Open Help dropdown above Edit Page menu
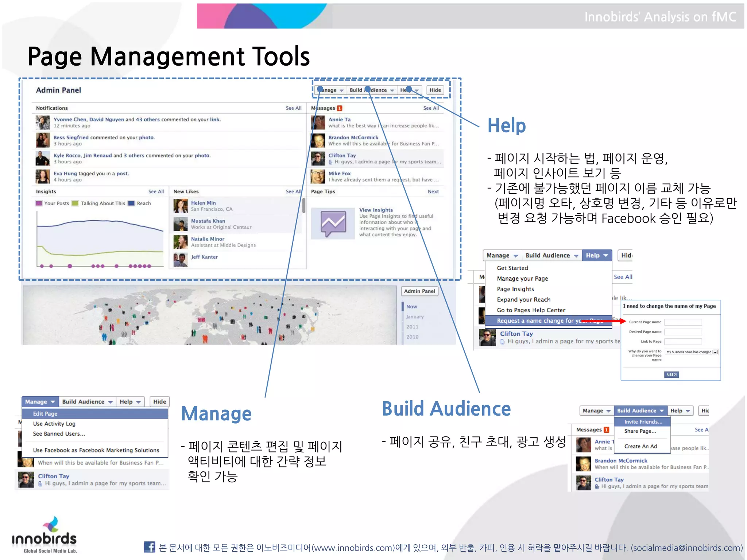747x560 pixels. coord(130,401)
